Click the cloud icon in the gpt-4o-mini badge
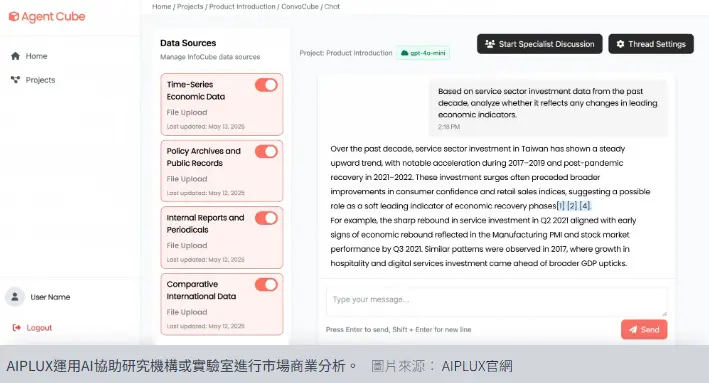Screen dimensions: 709x383 (x=405, y=53)
